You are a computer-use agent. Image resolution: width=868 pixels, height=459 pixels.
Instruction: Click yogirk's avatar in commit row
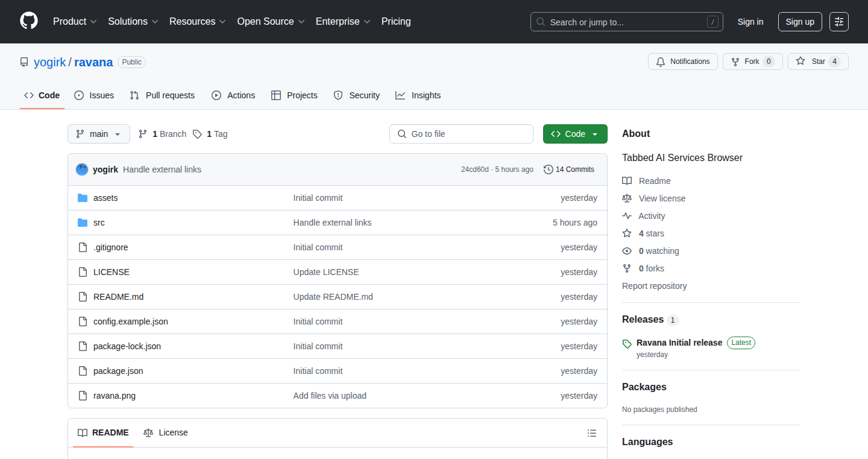click(x=82, y=169)
